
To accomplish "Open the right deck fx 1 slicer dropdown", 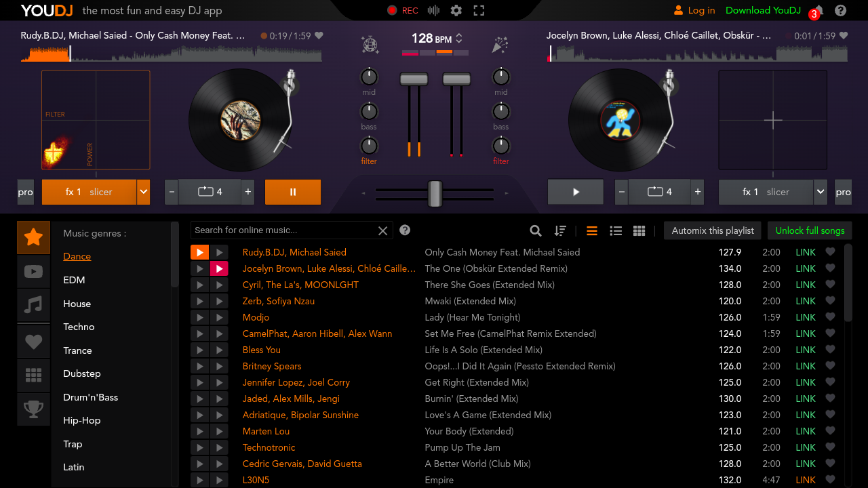I will pos(820,192).
